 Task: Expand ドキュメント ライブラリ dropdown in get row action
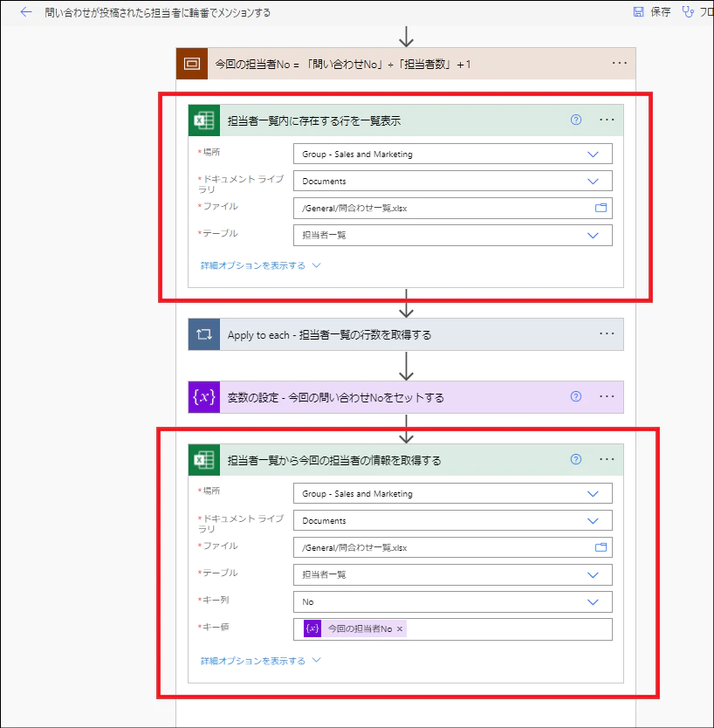pyautogui.click(x=593, y=521)
